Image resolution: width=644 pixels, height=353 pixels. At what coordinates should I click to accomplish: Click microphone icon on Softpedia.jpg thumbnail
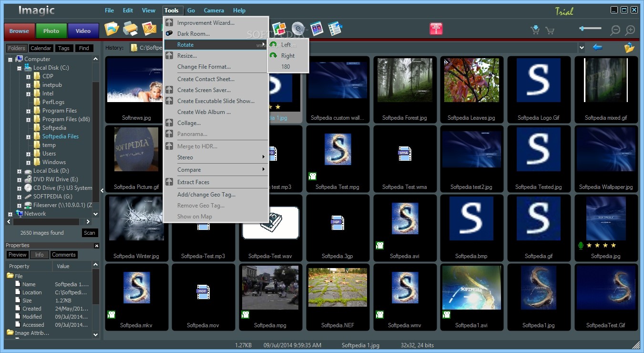(581, 245)
